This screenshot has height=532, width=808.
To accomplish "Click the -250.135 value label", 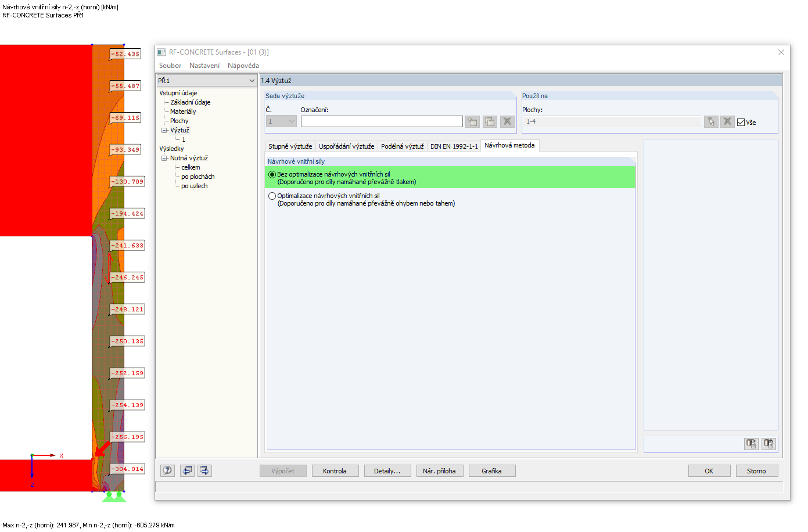I will coord(127,342).
